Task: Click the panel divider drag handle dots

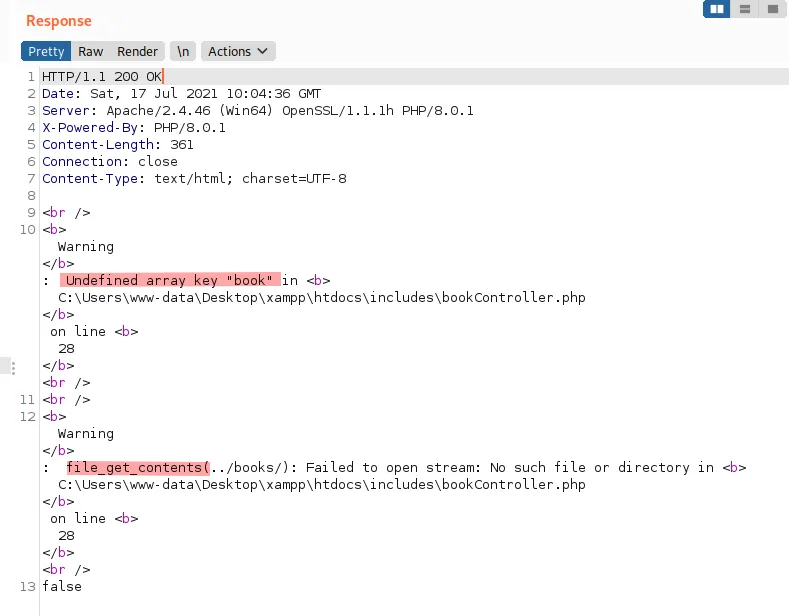Action: pos(13,368)
